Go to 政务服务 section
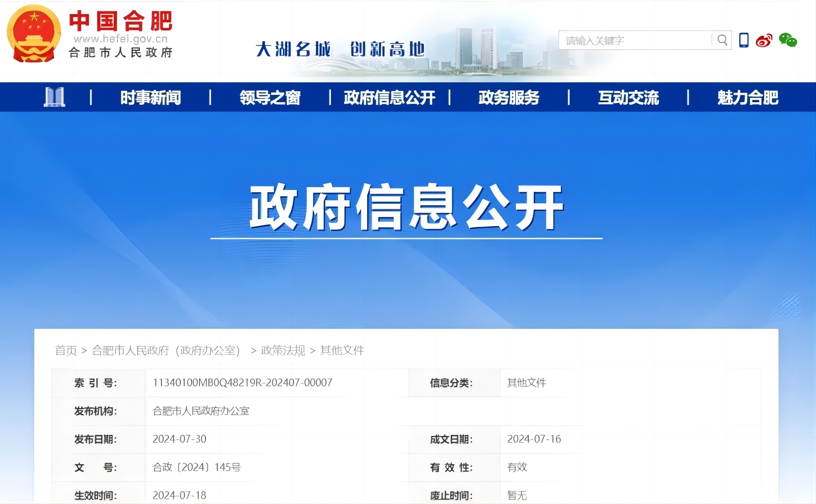Screen dimensions: 816x504 tap(509, 97)
